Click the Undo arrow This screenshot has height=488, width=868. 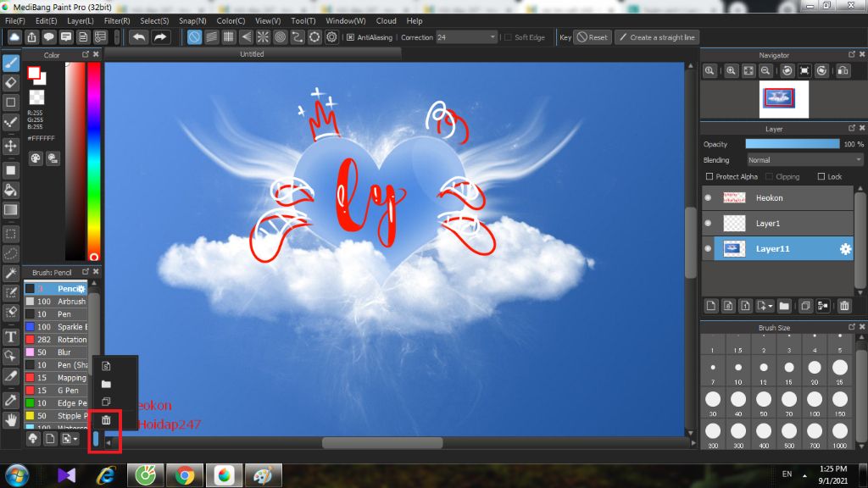139,37
